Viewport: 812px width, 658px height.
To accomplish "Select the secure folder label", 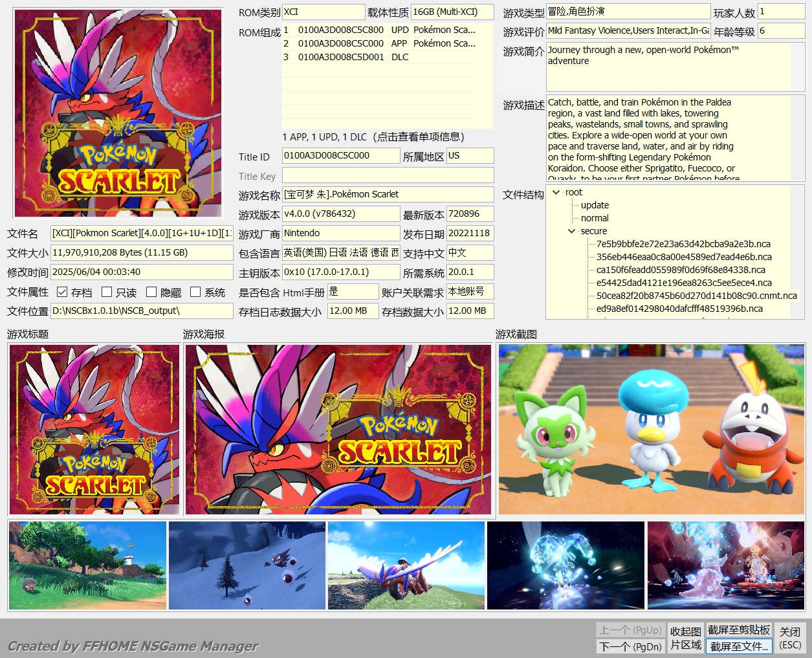I will click(x=594, y=231).
